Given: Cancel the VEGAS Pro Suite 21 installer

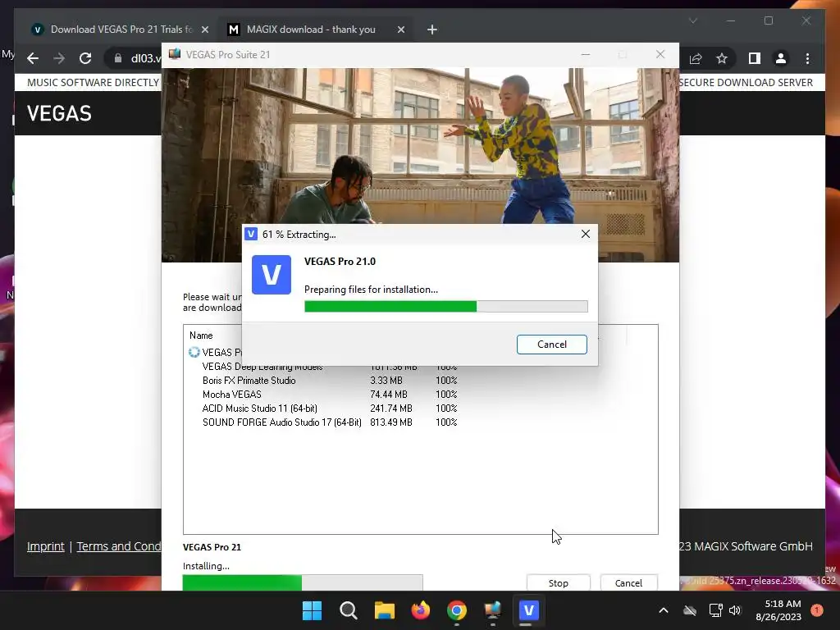Looking at the screenshot, I should coord(628,583).
